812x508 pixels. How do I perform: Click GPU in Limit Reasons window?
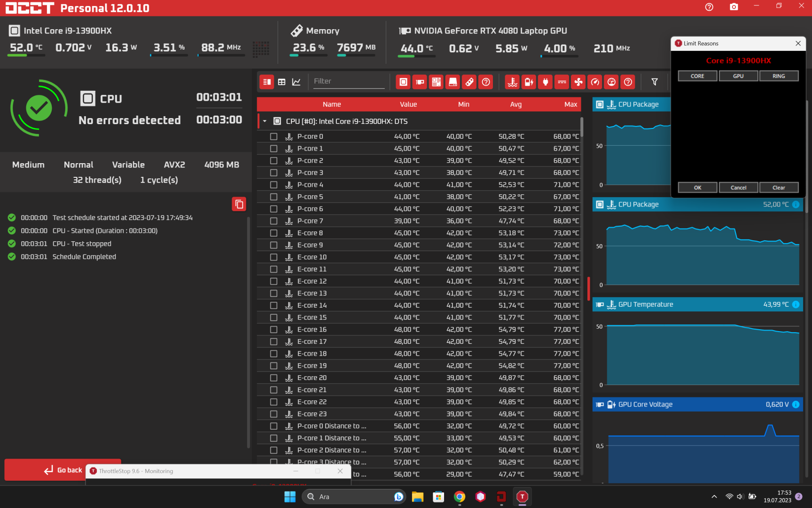(x=738, y=76)
